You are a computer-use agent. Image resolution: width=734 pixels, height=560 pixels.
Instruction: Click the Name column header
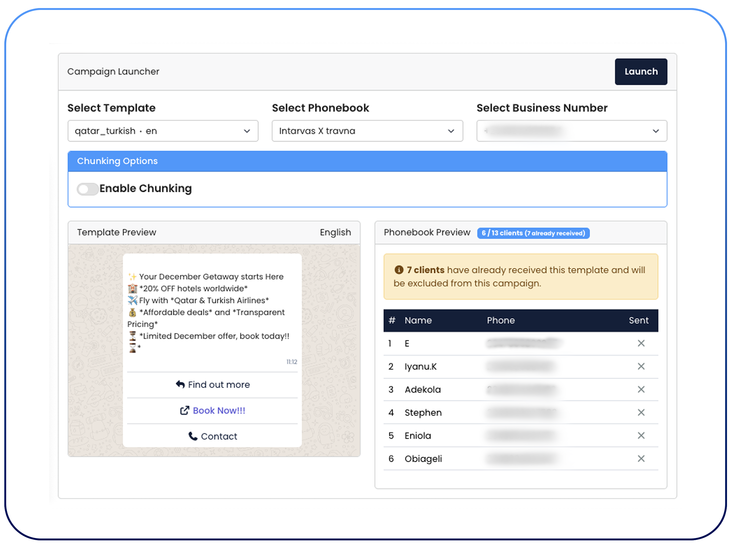[418, 320]
